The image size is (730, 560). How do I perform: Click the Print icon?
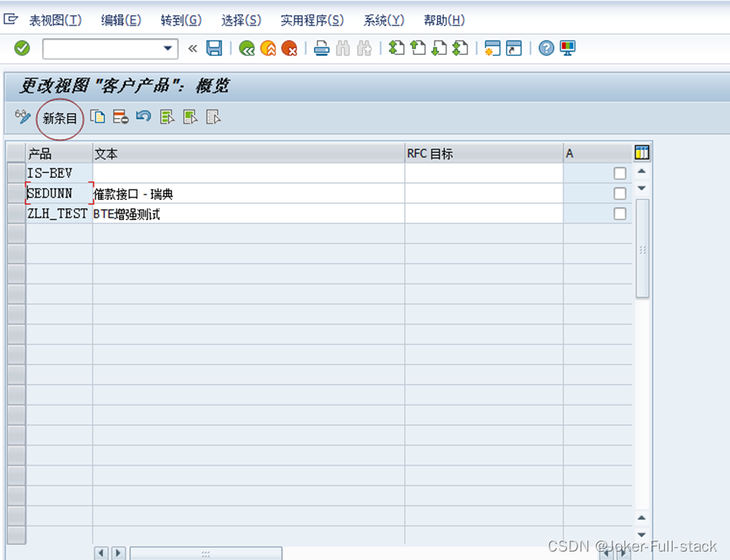(x=322, y=48)
